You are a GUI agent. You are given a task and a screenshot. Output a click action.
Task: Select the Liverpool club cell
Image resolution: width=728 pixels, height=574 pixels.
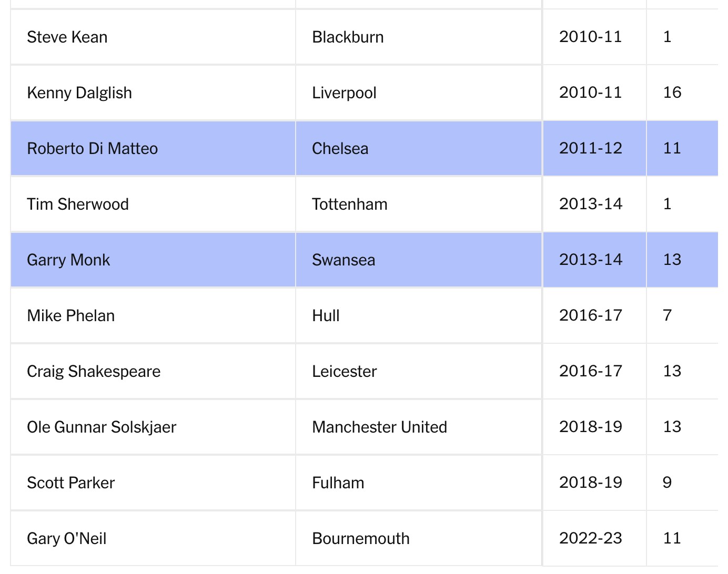[x=344, y=93]
